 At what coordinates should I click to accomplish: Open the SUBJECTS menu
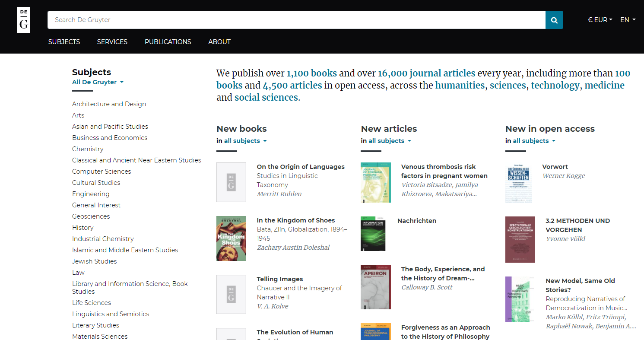(x=64, y=42)
